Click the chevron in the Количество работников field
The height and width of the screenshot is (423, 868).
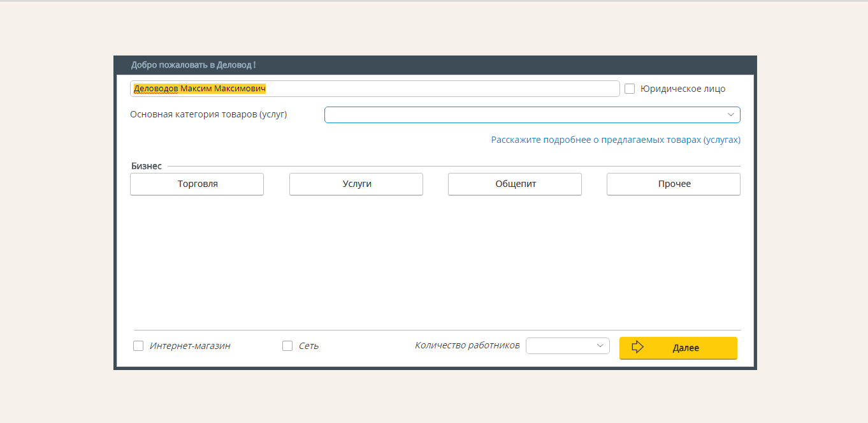(600, 346)
